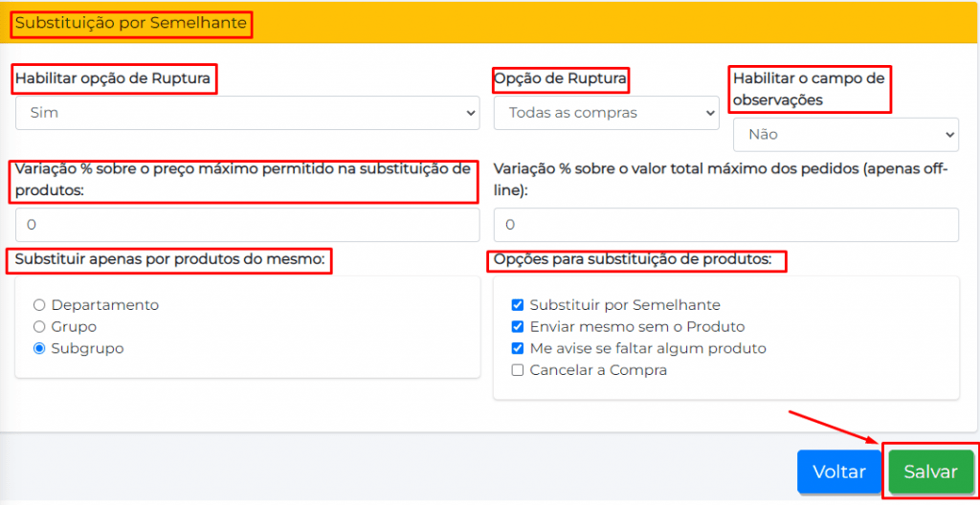Select the Subgrupo radio button
Viewport: 980px width, 505px height.
pos(39,349)
